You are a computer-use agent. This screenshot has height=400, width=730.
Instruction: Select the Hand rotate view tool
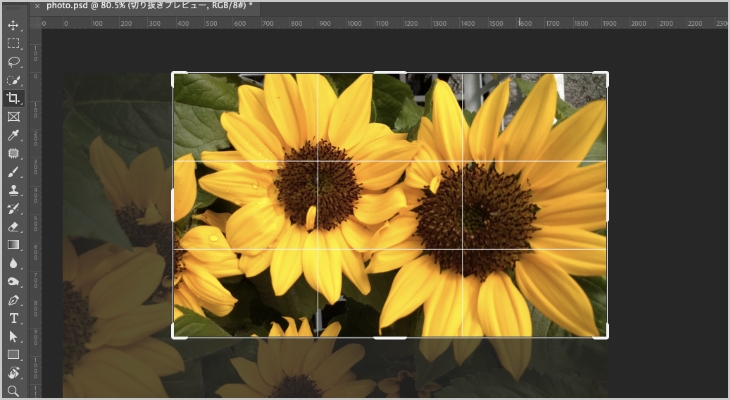pyautogui.click(x=14, y=373)
